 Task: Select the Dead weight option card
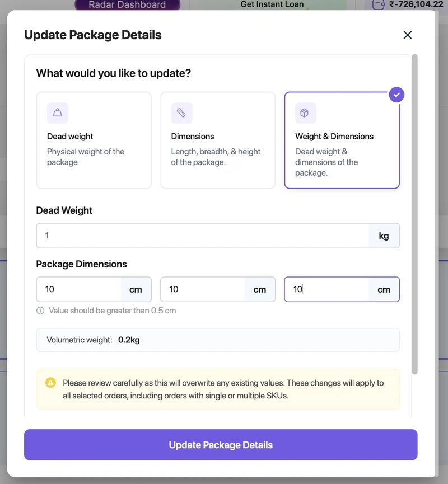tap(94, 140)
